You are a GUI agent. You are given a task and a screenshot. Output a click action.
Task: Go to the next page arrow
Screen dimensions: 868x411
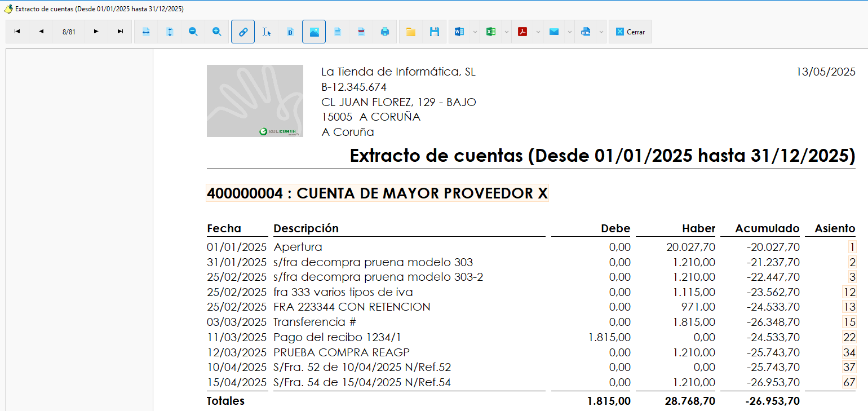96,32
